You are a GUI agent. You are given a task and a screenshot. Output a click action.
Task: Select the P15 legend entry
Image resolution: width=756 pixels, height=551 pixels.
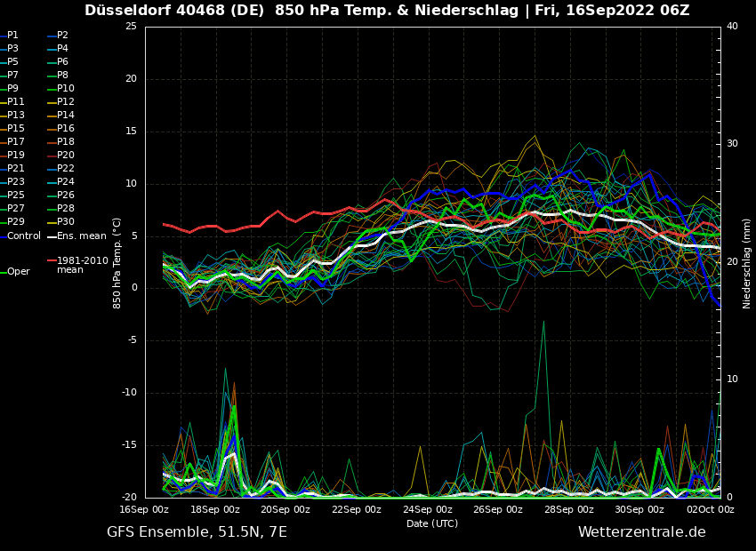tap(16, 129)
